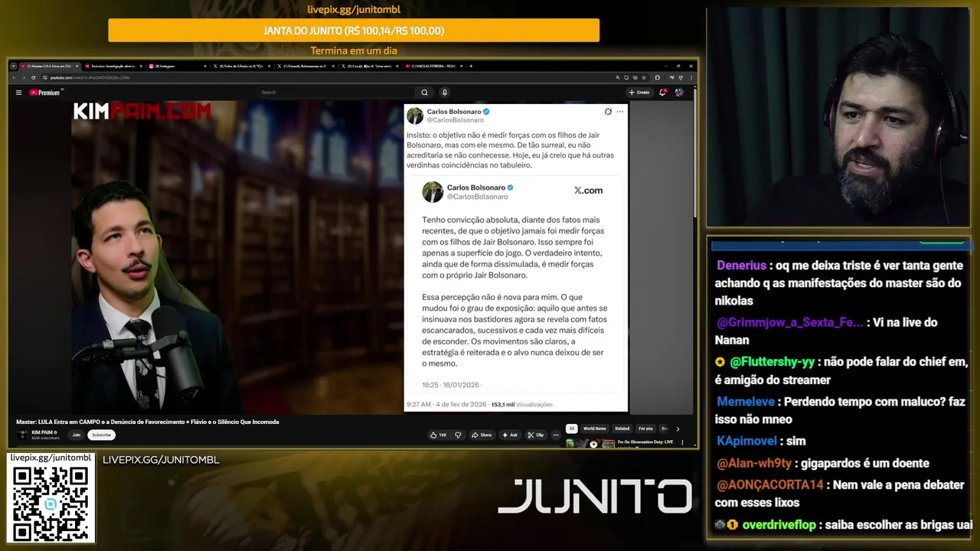
Task: Switch to the Instagram browser tab
Action: pos(176,66)
